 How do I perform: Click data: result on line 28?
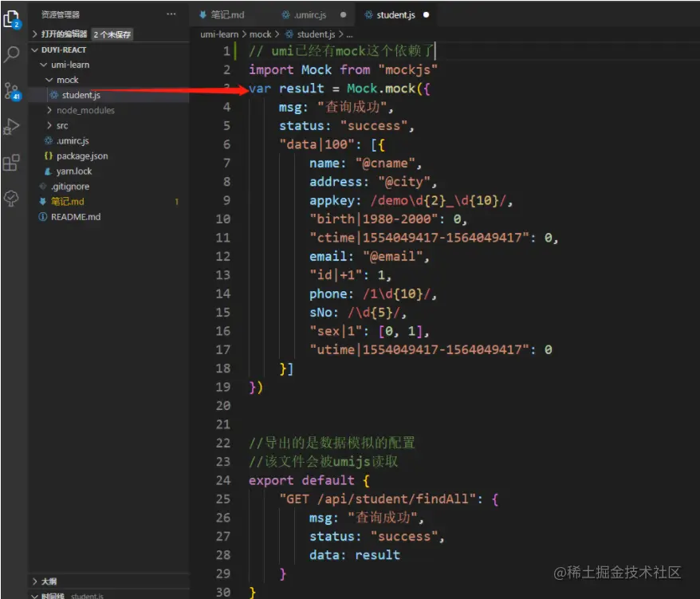tap(355, 555)
